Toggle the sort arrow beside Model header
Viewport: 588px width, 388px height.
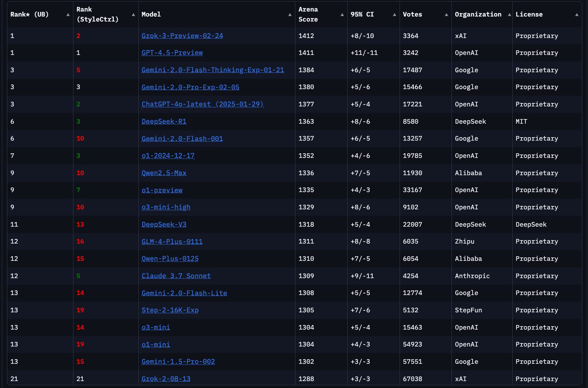[x=290, y=15]
